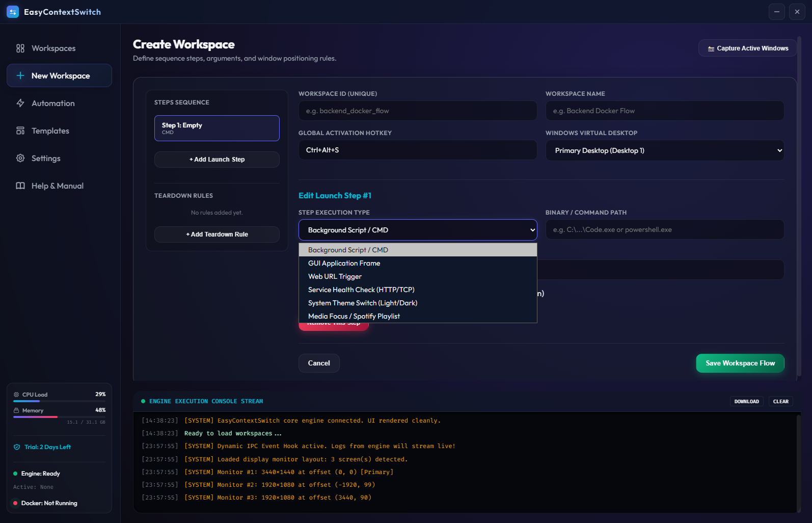This screenshot has height=523, width=812.
Task: Select New Workspace in the sidebar
Action: (x=59, y=75)
